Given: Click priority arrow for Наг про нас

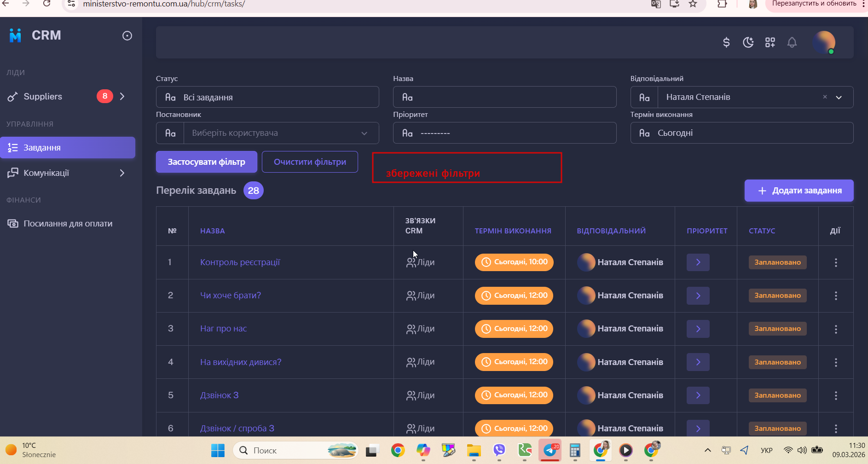Looking at the screenshot, I should coord(698,329).
